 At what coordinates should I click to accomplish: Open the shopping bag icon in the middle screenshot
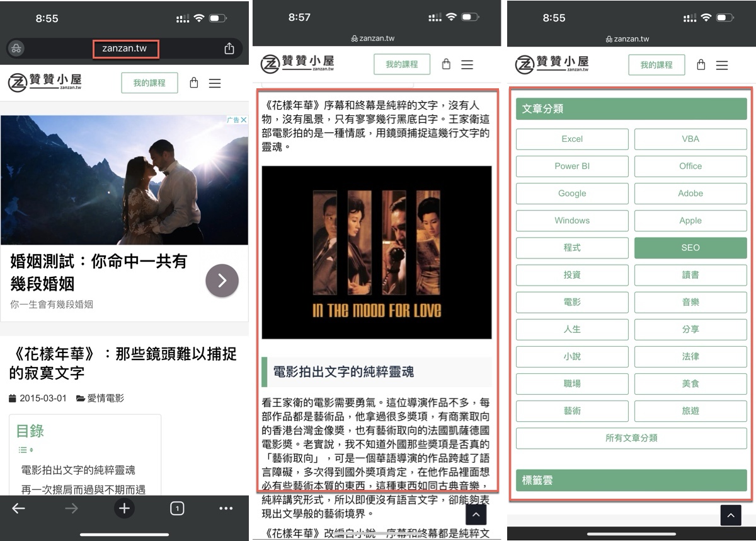446,64
